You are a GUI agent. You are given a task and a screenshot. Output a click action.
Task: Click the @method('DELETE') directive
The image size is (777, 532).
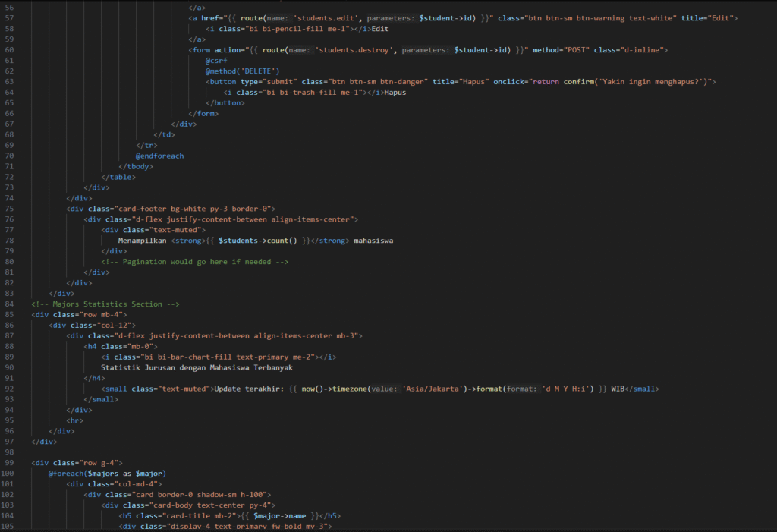(242, 71)
